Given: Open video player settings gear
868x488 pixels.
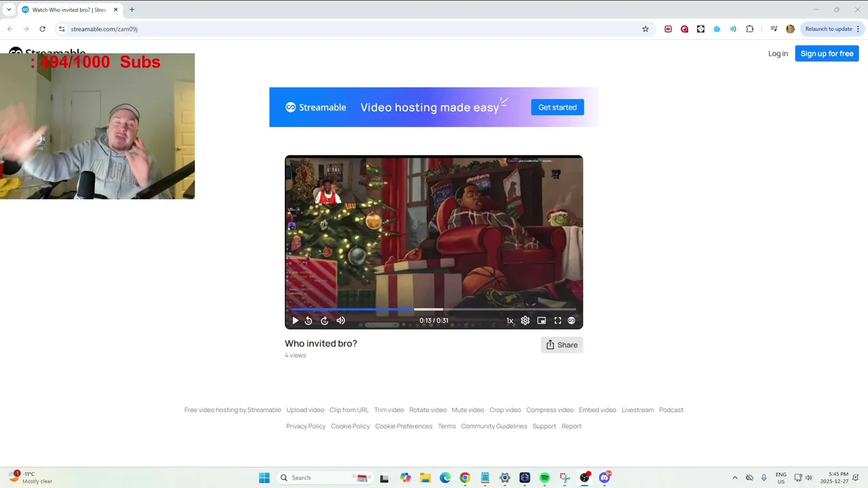Looking at the screenshot, I should (525, 321).
